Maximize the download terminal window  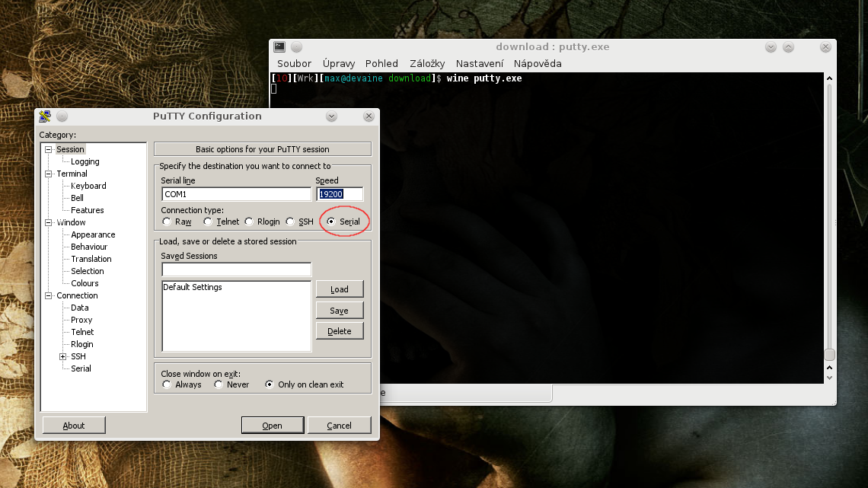788,47
